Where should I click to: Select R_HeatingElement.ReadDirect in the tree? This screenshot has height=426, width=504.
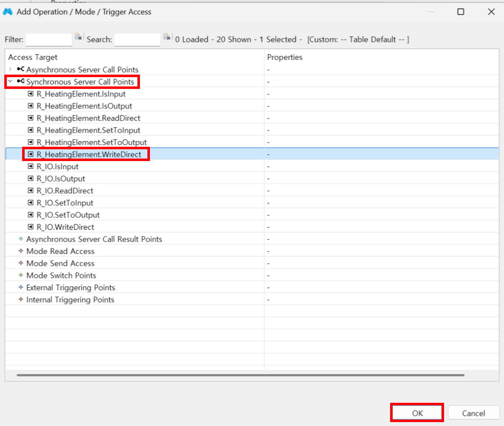pos(88,118)
